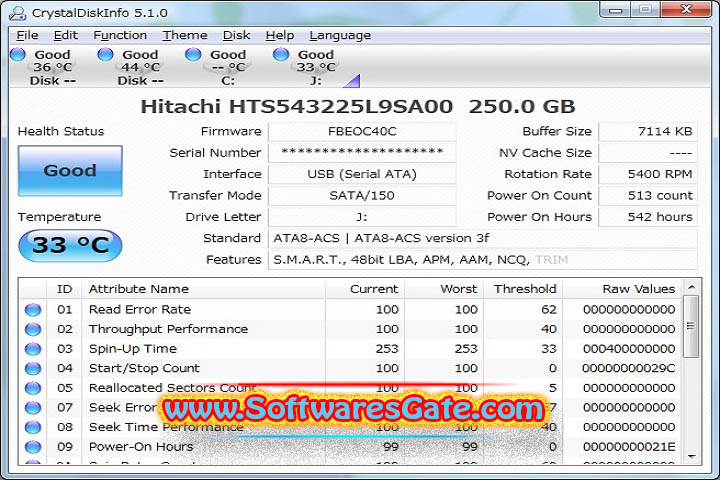This screenshot has width=720, height=480.
Task: Select the Throughput Performance attribute row
Action: pos(350,329)
